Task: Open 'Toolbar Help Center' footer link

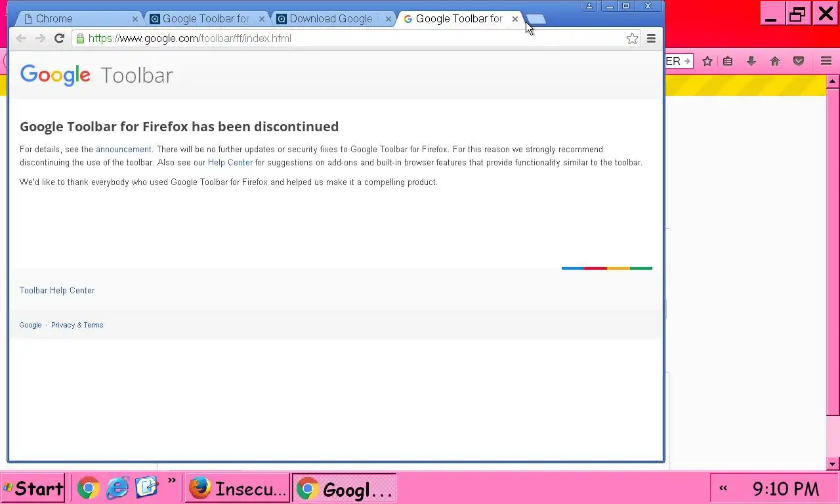Action: [x=57, y=291]
